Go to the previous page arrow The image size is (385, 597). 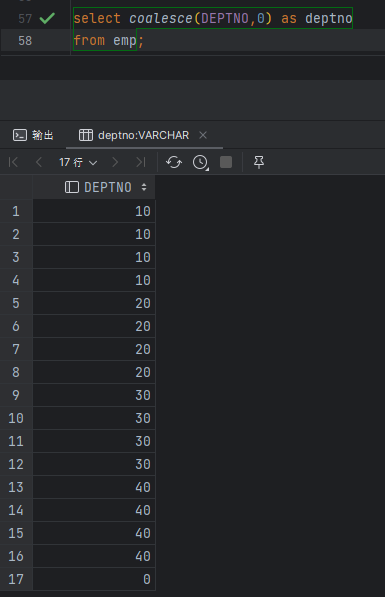(38, 163)
